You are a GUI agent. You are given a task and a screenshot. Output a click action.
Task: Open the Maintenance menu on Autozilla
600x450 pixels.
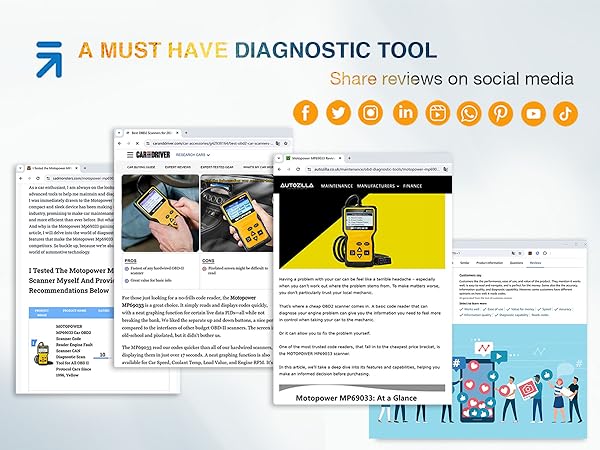coord(336,186)
